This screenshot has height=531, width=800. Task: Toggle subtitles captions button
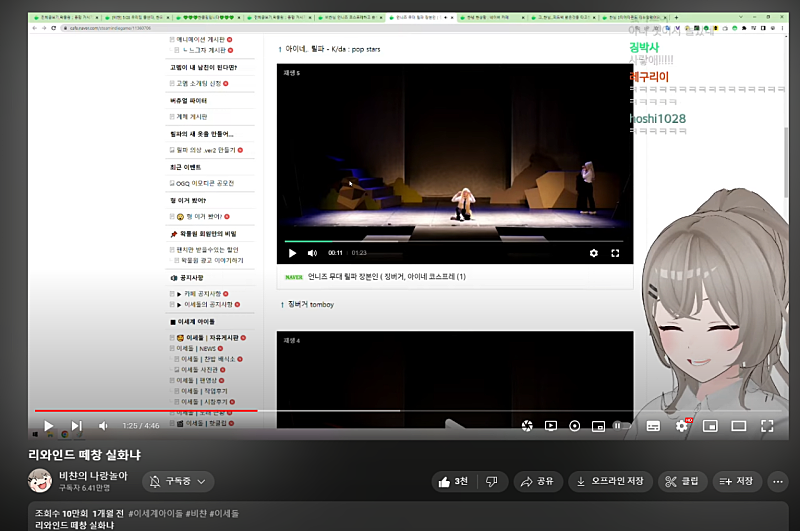[653, 426]
